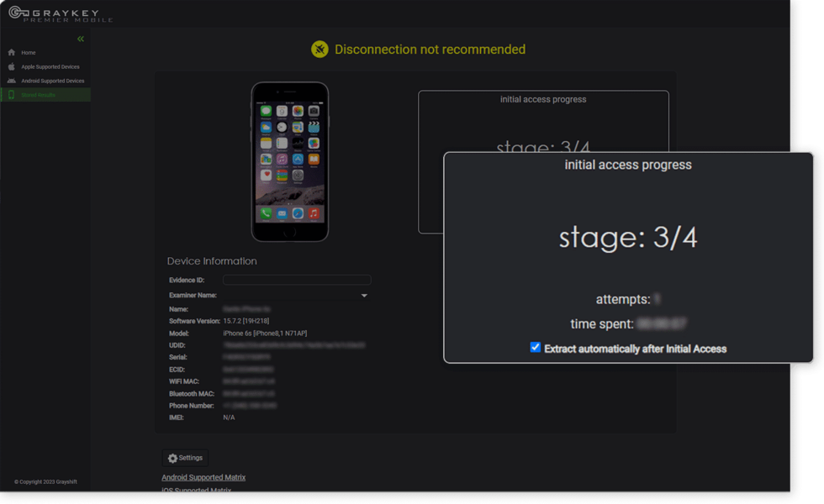Click the yellow unplugged warning icon
The height and width of the screenshot is (504, 824).
(x=320, y=50)
